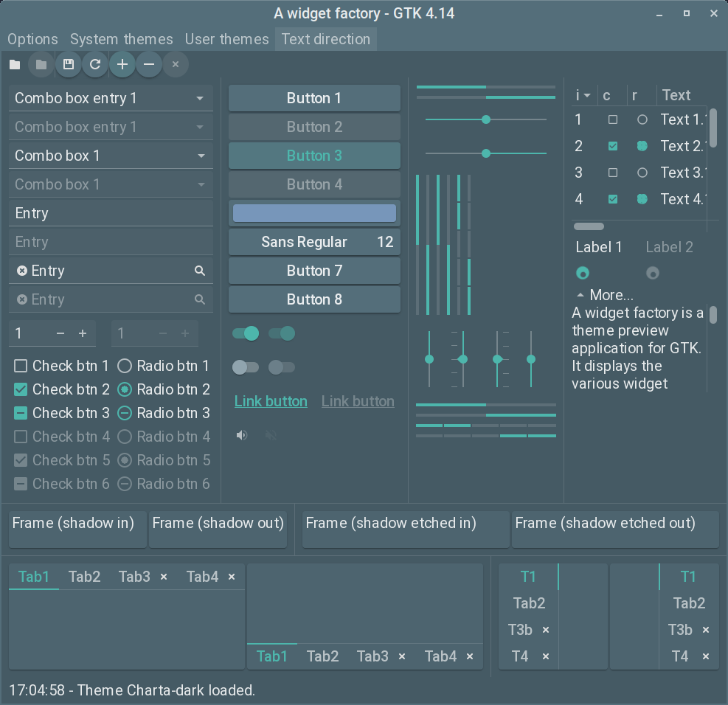Expand the Combo box 1 dropdown
The image size is (728, 705).
pyautogui.click(x=200, y=156)
